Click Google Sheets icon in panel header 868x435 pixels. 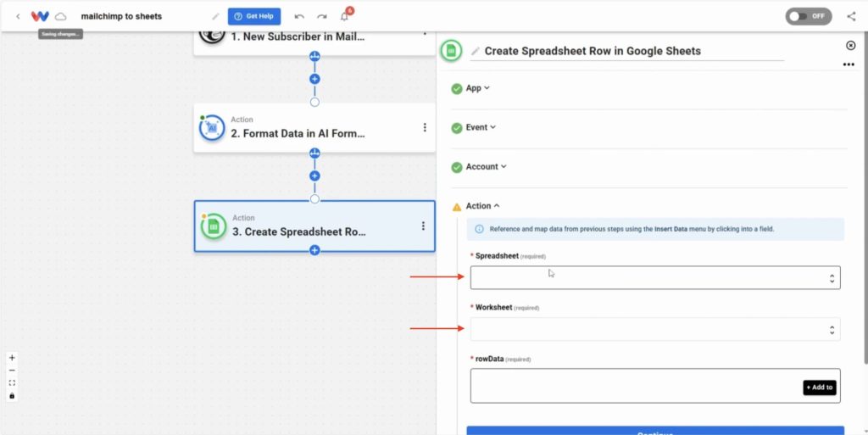click(451, 51)
